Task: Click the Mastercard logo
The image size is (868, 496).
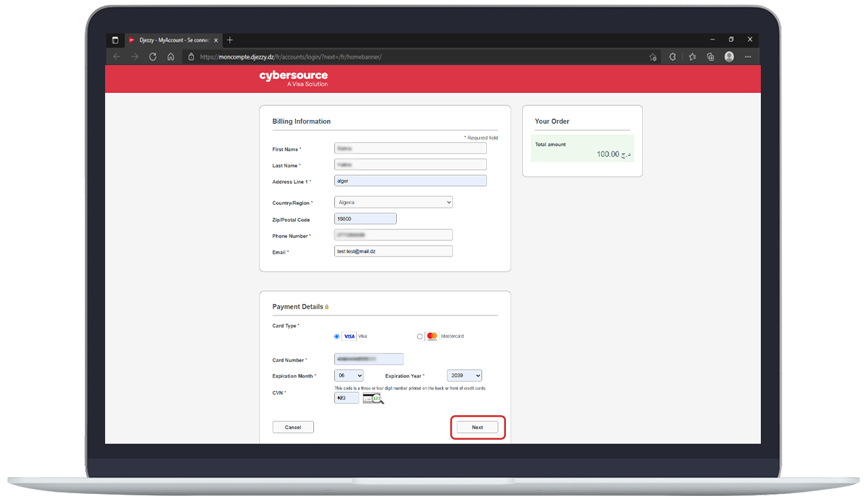Action: click(x=432, y=336)
